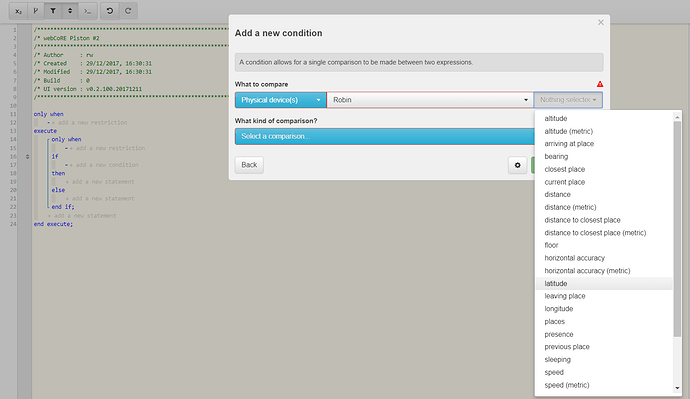The height and width of the screenshot is (399, 690).
Task: Click the undo arrow icon
Action: point(110,11)
